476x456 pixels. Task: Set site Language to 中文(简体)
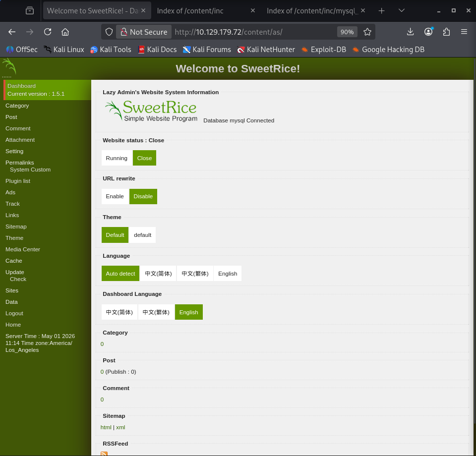159,274
